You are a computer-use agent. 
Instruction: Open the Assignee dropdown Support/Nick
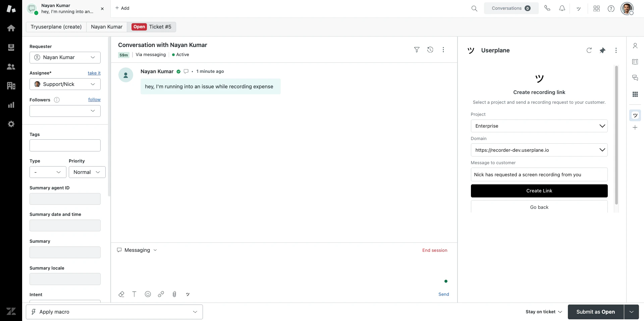65,84
